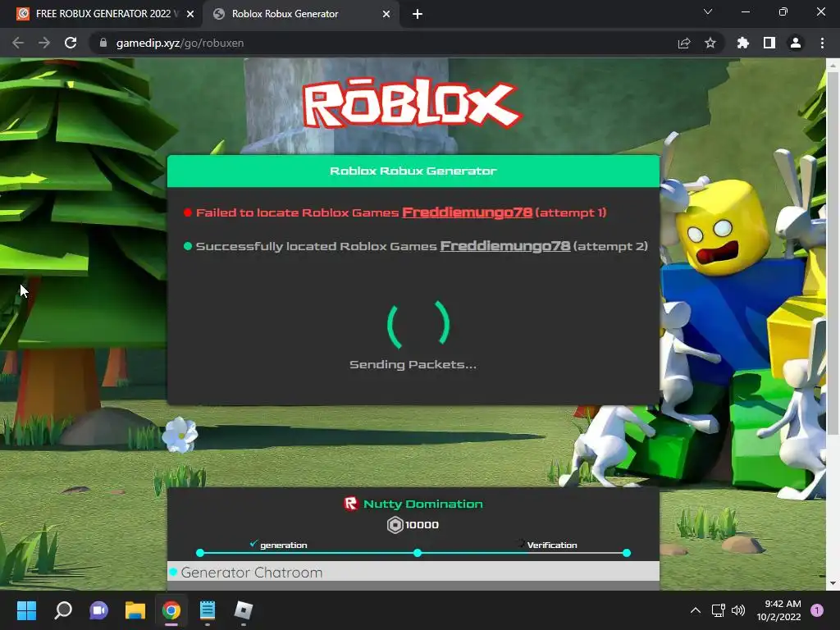840x630 pixels.
Task: Click the end dot on progress bar
Action: click(x=627, y=553)
